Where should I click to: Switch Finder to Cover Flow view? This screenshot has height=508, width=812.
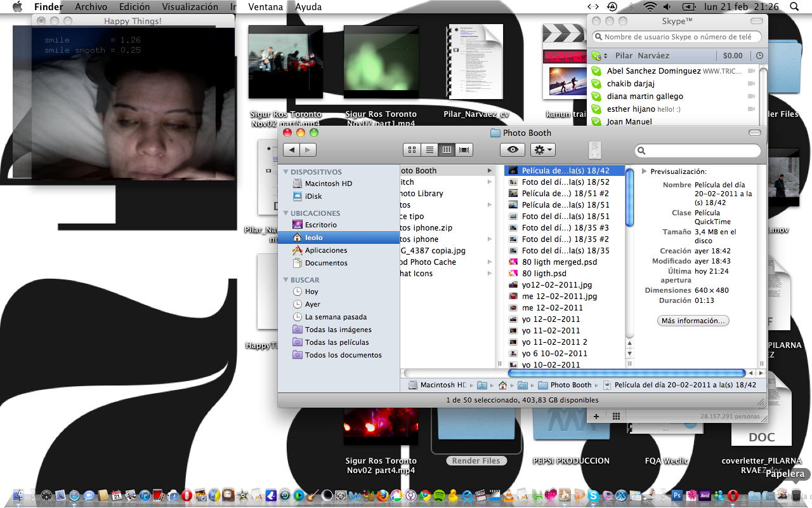[465, 150]
